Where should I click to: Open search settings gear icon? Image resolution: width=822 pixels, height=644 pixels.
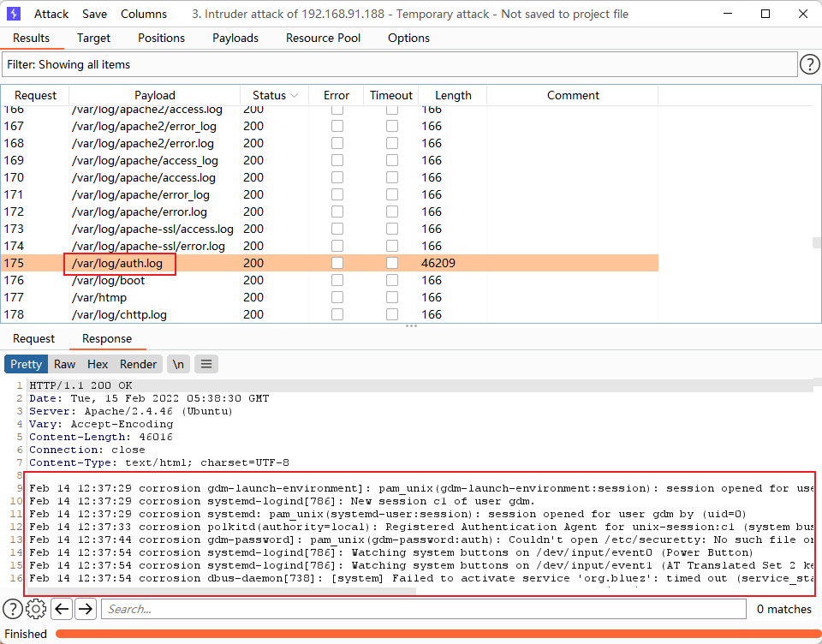(36, 609)
